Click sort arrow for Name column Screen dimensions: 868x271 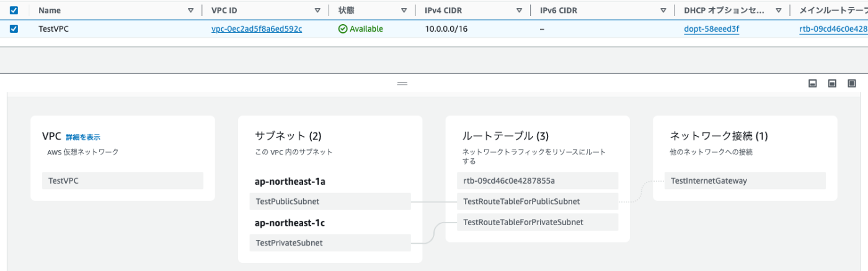[x=190, y=11]
